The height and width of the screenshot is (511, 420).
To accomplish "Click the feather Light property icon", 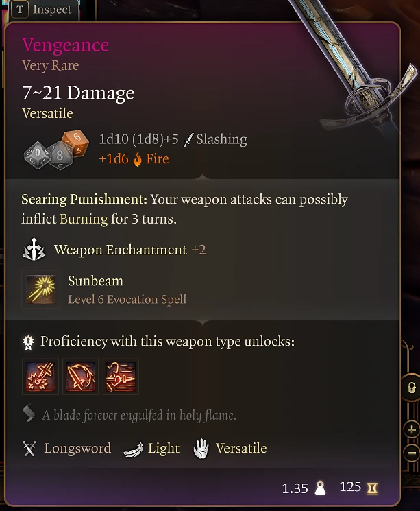I will pos(133,449).
